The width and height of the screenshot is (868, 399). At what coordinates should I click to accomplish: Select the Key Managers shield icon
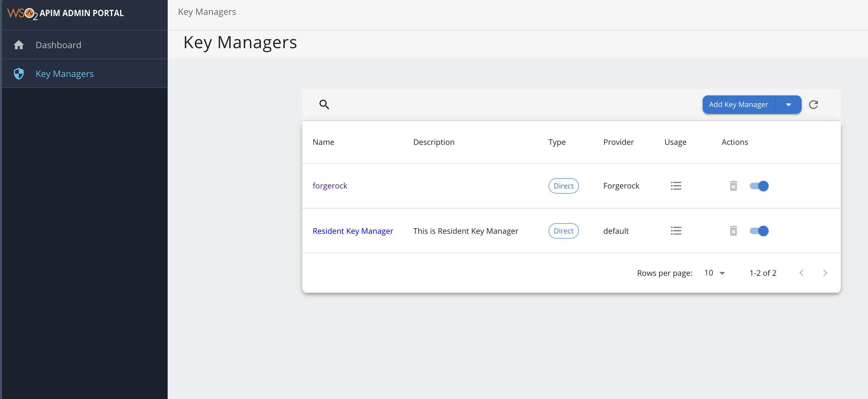coord(19,73)
